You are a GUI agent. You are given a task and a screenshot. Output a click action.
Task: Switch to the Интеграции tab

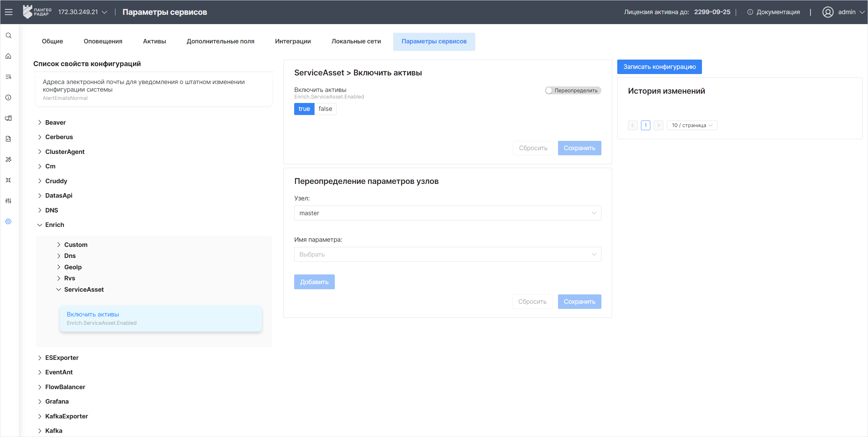point(293,41)
